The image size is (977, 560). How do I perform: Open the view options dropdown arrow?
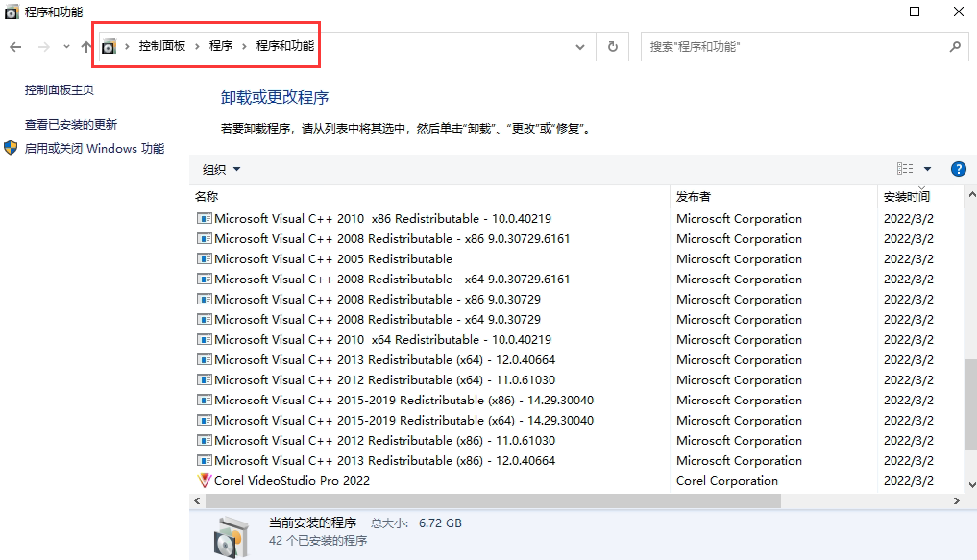[927, 169]
